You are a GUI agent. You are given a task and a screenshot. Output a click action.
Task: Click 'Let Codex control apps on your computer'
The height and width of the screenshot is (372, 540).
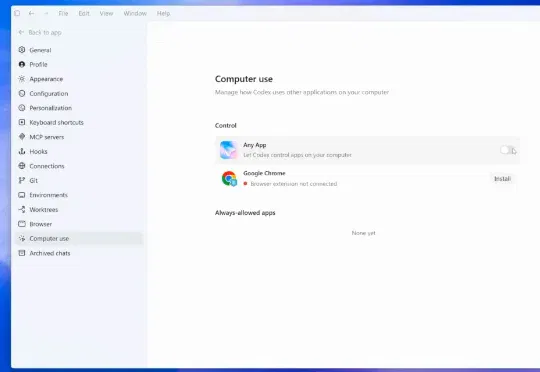click(298, 155)
